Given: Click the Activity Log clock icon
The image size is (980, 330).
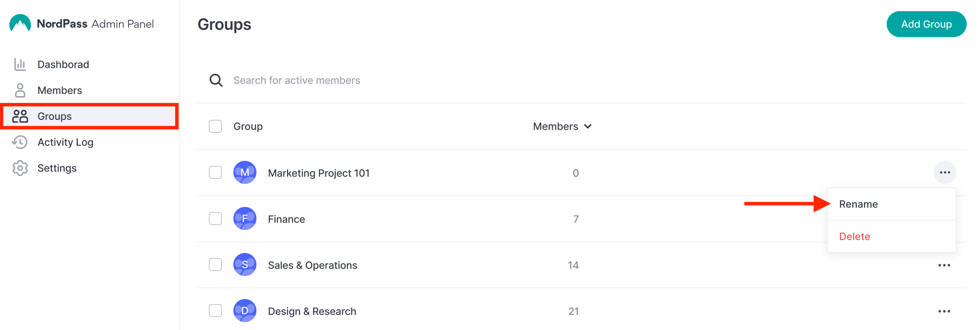Looking at the screenshot, I should [x=20, y=142].
